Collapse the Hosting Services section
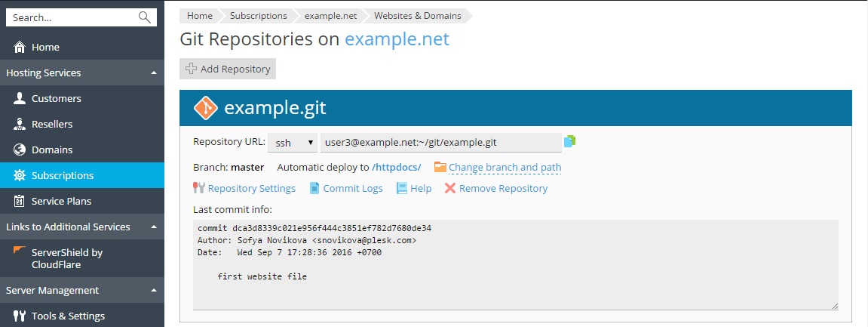 154,73
